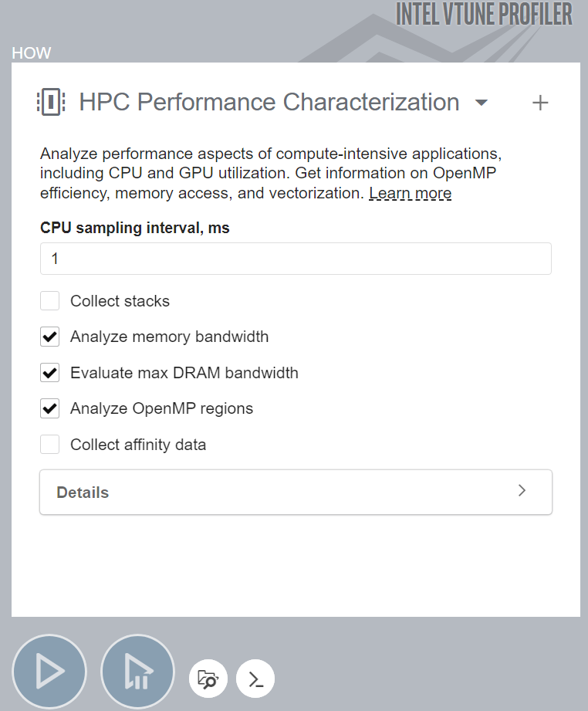Disable Evaluate max DRAM bandwidth
Screen dimensions: 588x711
[x=50, y=373]
